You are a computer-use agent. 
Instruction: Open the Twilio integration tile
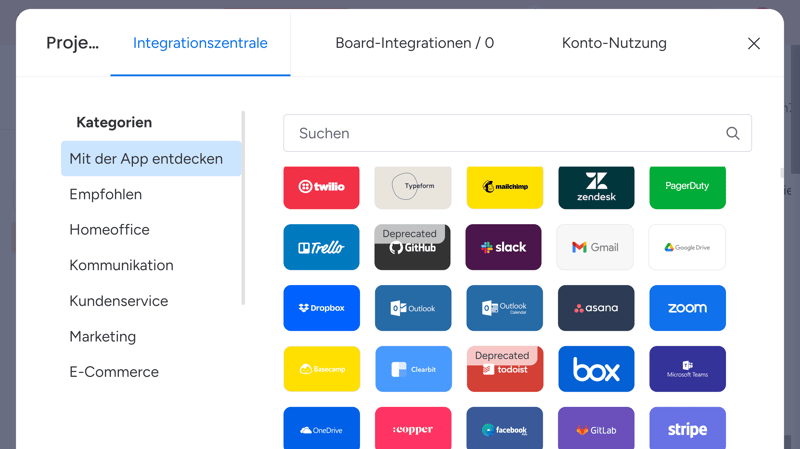tap(321, 187)
